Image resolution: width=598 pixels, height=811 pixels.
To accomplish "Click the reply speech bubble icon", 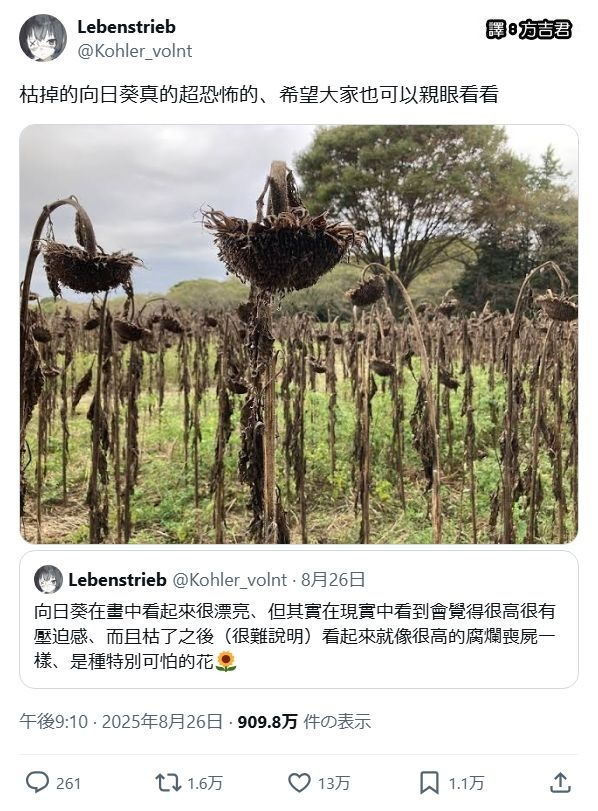I will click(38, 782).
